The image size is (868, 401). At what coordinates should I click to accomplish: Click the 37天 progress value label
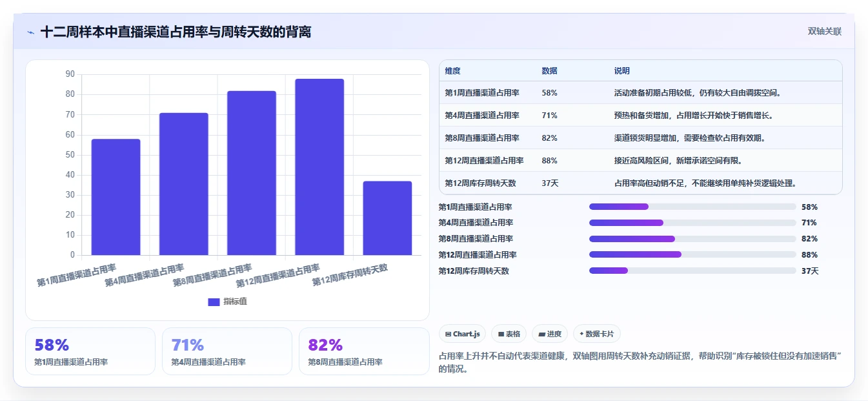810,271
